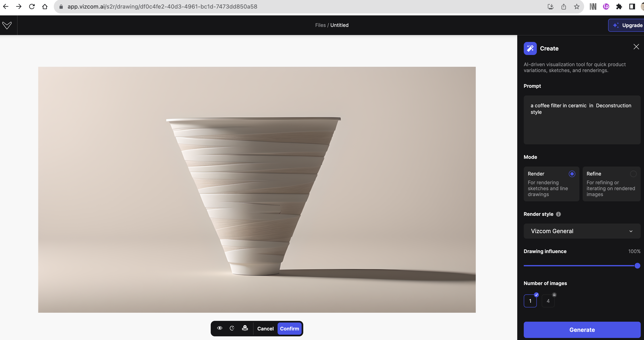Viewport: 644px width, 340px height.
Task: Choose 4 images option
Action: (548, 301)
